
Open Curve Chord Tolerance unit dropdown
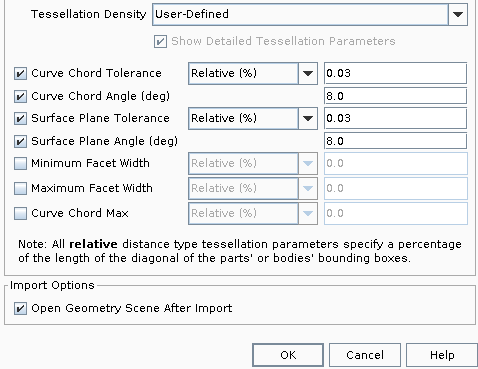tap(253, 73)
